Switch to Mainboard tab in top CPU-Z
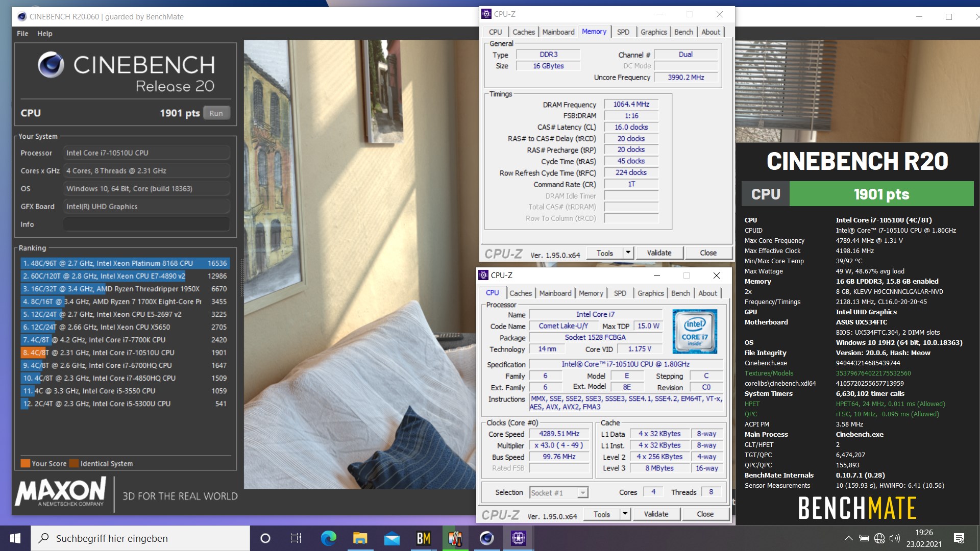This screenshot has height=551, width=980. click(x=558, y=32)
